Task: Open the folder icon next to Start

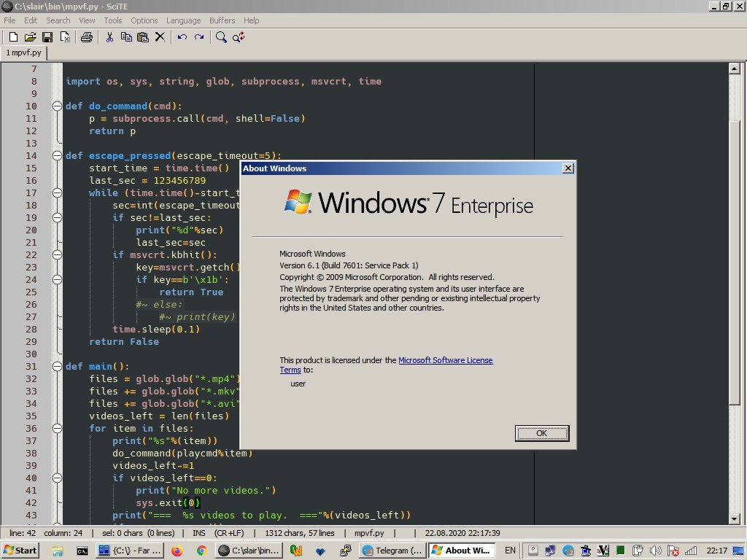Action: 58,551
